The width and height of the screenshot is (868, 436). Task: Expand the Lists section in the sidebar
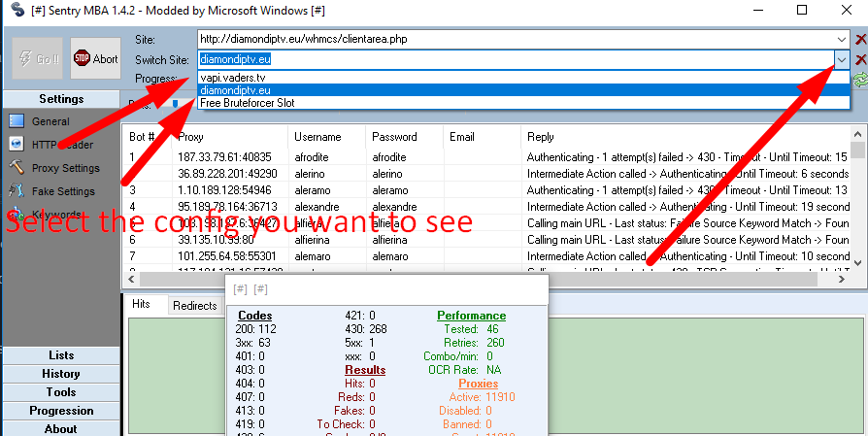point(60,355)
